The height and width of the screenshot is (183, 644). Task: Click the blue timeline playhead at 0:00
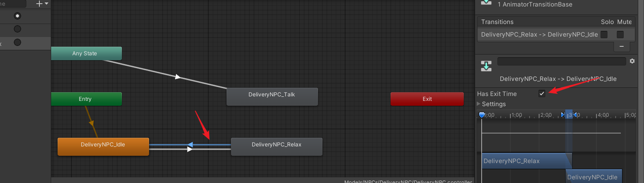482,115
